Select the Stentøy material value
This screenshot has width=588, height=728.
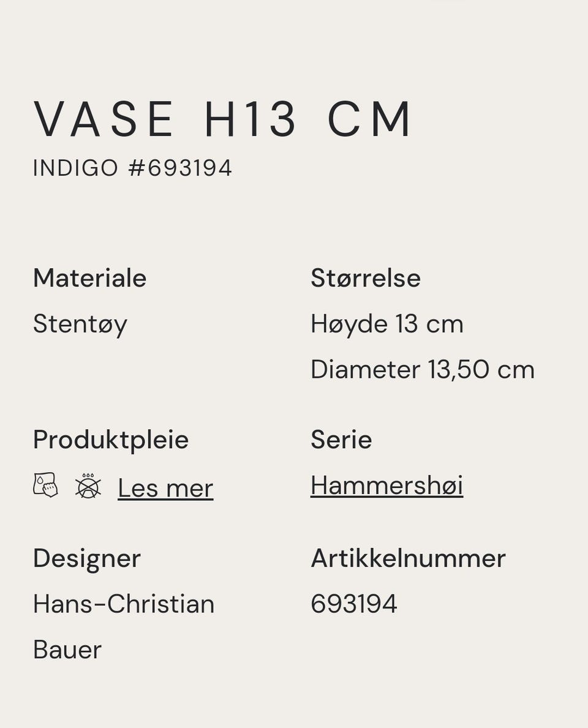[80, 324]
